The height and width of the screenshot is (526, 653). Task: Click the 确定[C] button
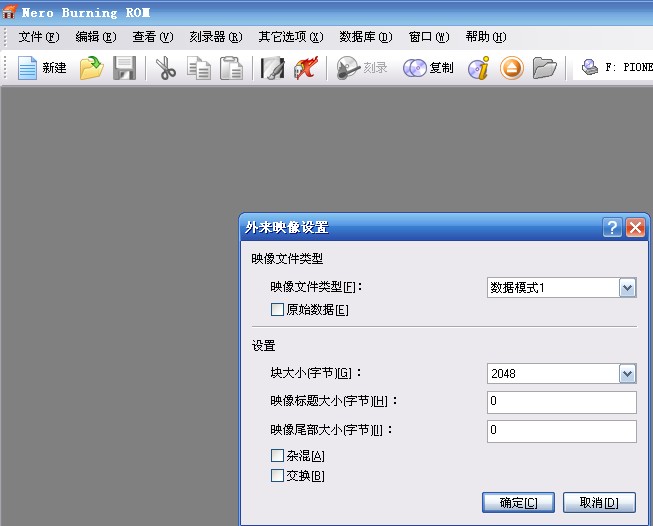pyautogui.click(x=518, y=503)
